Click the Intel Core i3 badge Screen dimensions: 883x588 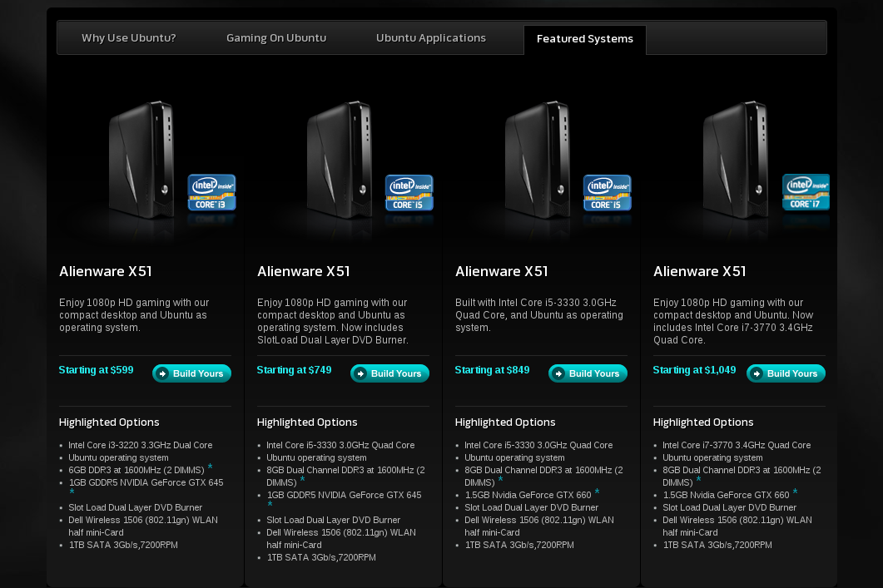pyautogui.click(x=211, y=192)
